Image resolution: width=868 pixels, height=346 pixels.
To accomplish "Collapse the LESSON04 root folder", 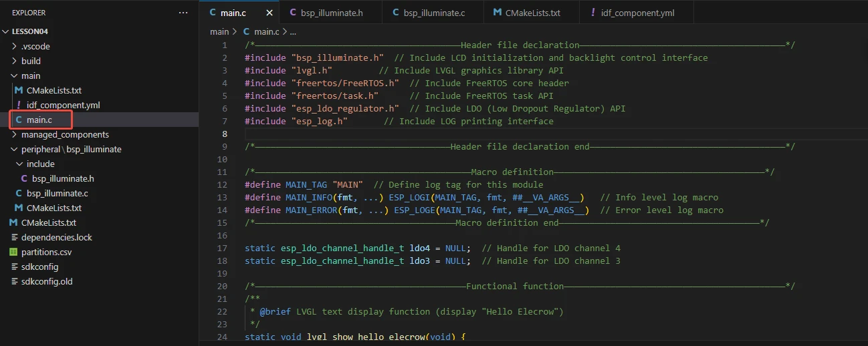I will click(30, 31).
